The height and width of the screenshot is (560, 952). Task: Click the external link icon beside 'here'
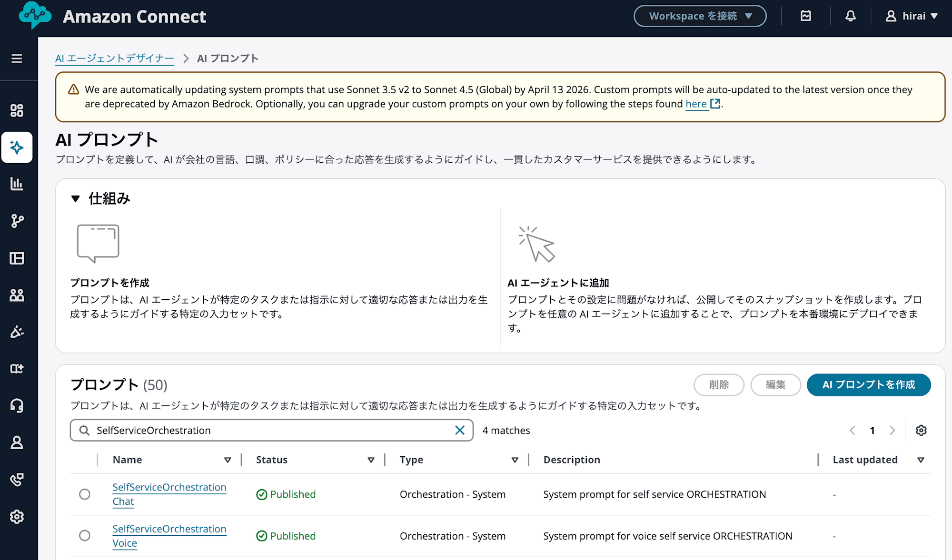click(715, 104)
